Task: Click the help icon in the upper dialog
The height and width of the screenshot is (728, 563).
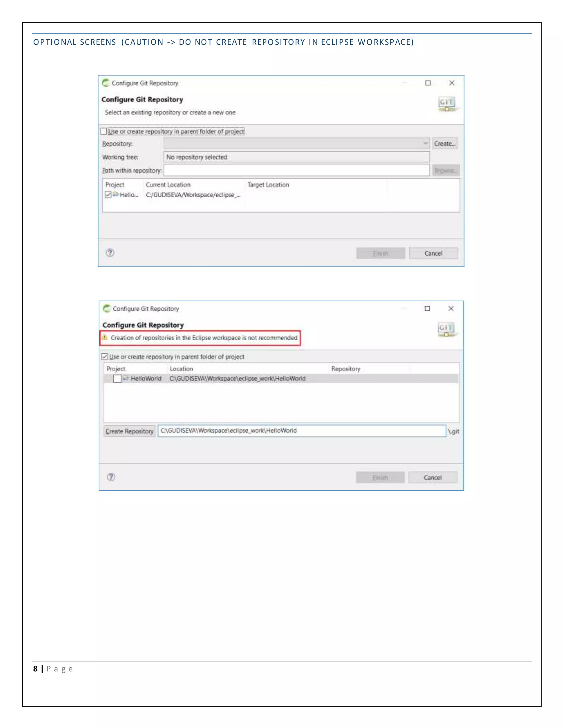Action: (110, 253)
